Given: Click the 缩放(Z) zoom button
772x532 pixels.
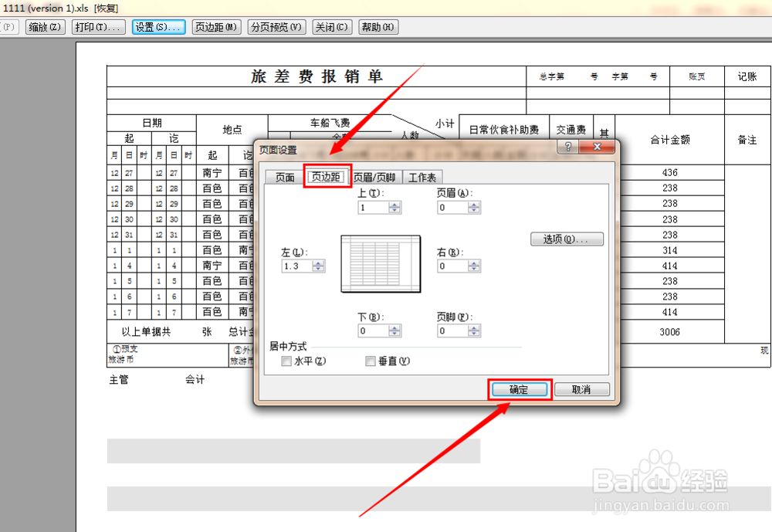Looking at the screenshot, I should pyautogui.click(x=46, y=27).
